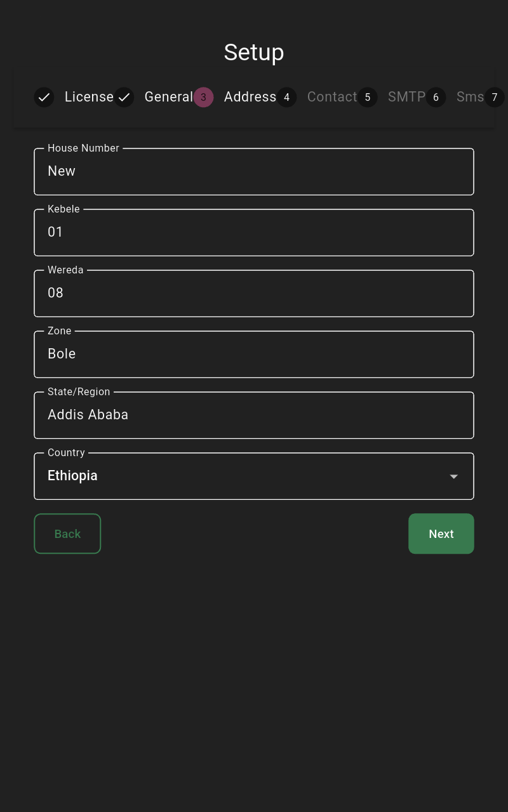Focus the House Number field
This screenshot has height=812, width=508.
coord(254,171)
